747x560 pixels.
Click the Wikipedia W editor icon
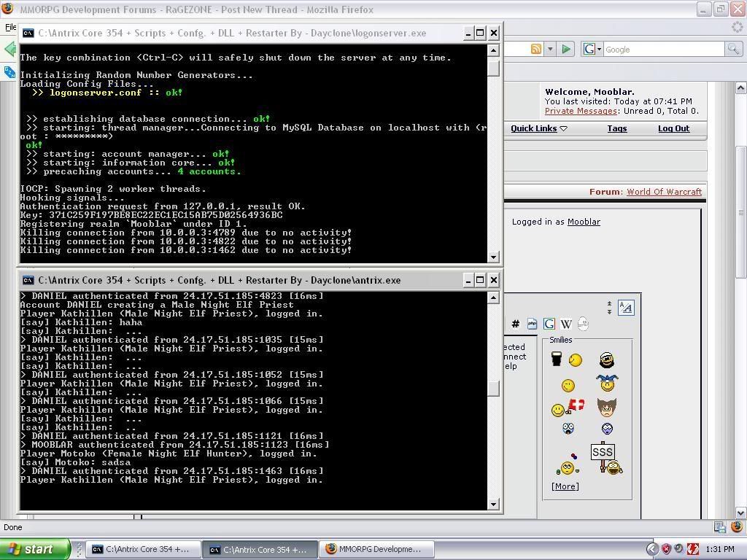click(565, 324)
